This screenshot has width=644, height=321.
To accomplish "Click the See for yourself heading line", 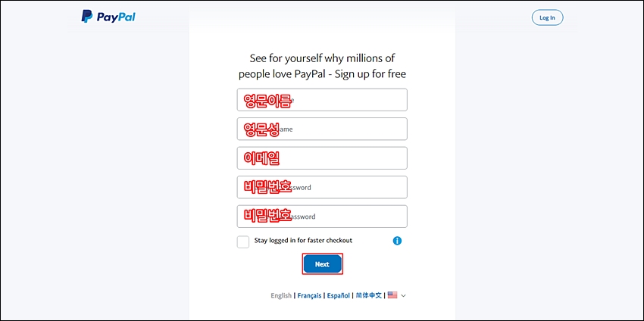I will (323, 58).
